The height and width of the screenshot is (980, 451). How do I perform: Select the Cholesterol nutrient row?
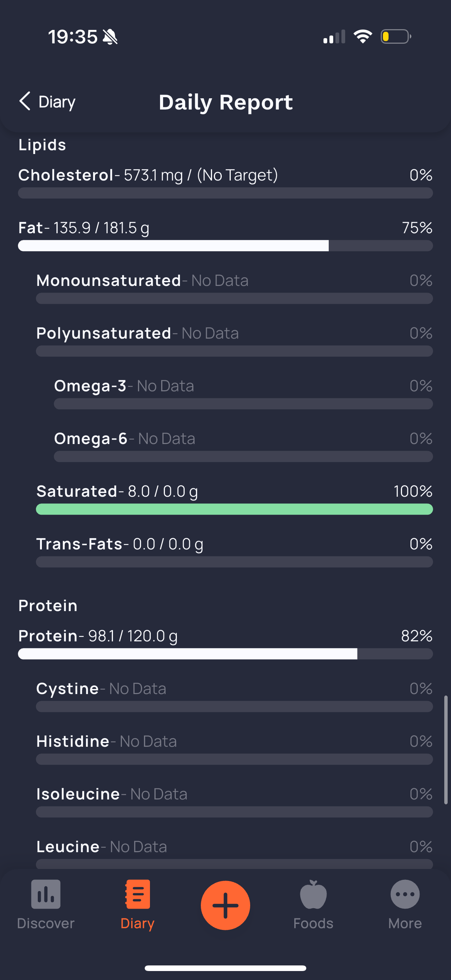tap(225, 183)
